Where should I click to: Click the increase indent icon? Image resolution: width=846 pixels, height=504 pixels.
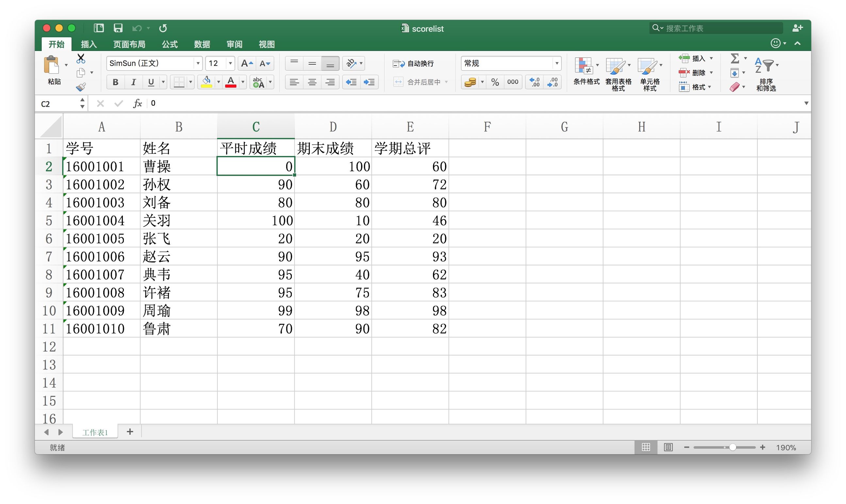369,82
